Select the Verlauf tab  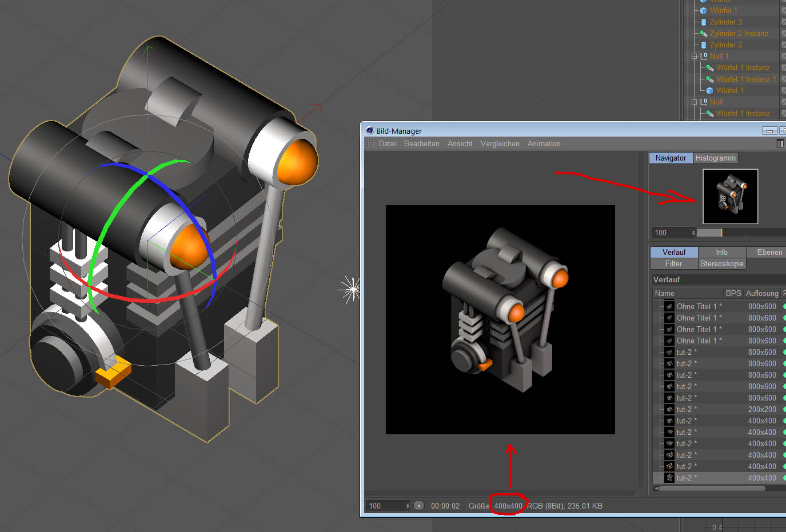[x=674, y=252]
